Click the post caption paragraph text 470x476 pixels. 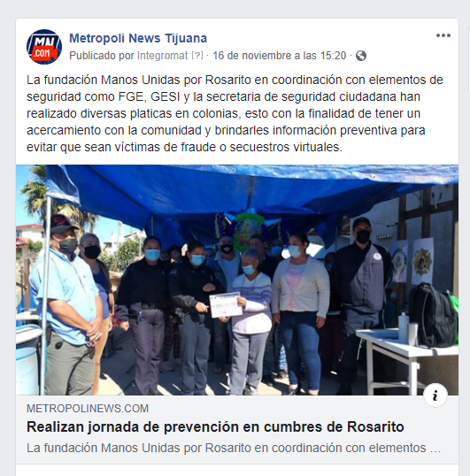pyautogui.click(x=235, y=113)
